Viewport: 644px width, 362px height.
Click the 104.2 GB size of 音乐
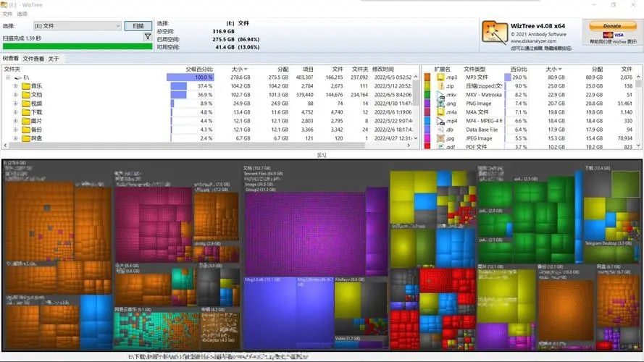pyautogui.click(x=241, y=86)
